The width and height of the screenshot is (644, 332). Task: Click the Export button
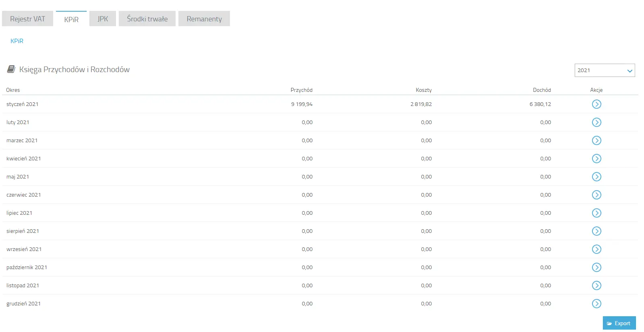(x=619, y=323)
